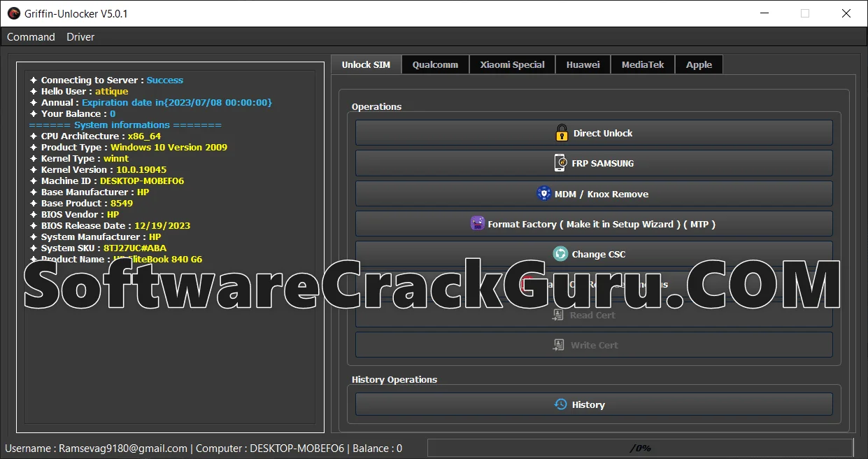Click the 'System SKU : 8TJ27UC#ABA' line
This screenshot has height=459, width=868.
pyautogui.click(x=98, y=248)
